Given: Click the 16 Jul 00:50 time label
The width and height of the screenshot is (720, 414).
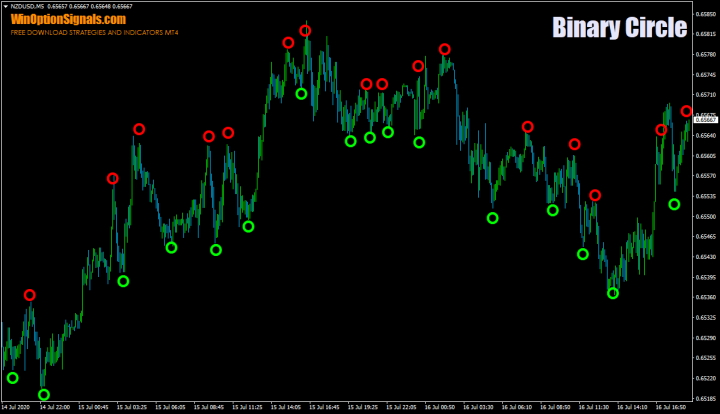Looking at the screenshot, I should (439, 407).
